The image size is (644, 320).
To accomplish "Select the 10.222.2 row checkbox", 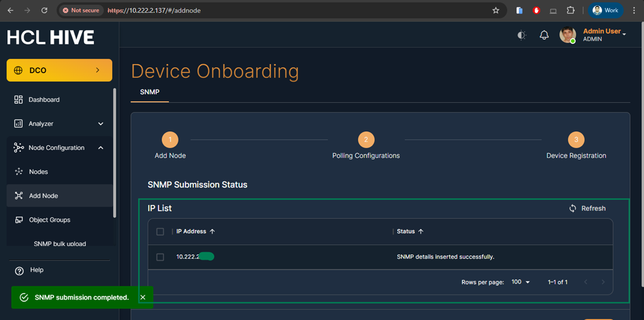I will [160, 257].
